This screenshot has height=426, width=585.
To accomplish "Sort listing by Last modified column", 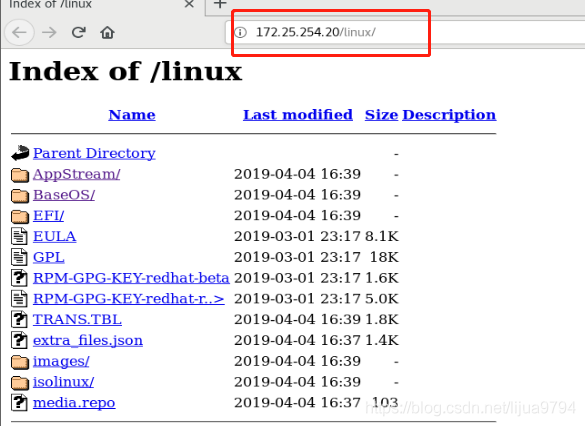I will [x=298, y=115].
